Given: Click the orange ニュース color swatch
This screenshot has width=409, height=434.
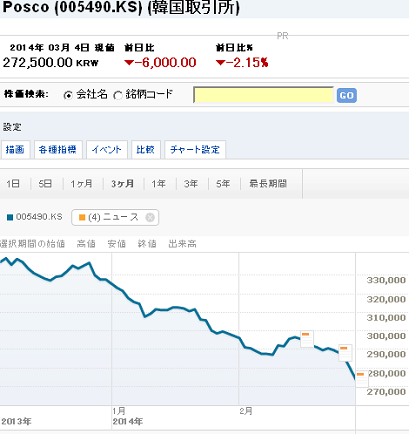Looking at the screenshot, I should [82, 218].
